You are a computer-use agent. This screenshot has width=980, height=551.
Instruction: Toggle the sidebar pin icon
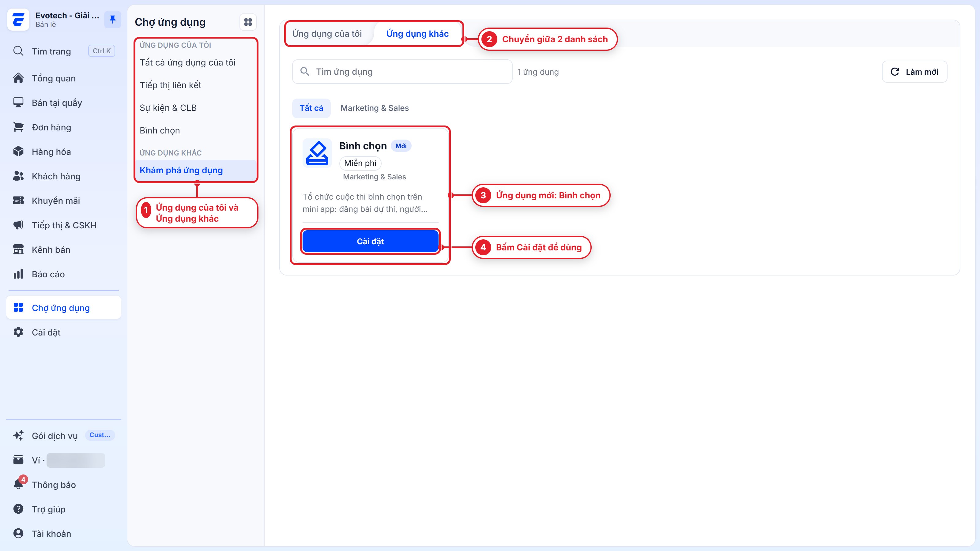click(x=113, y=19)
